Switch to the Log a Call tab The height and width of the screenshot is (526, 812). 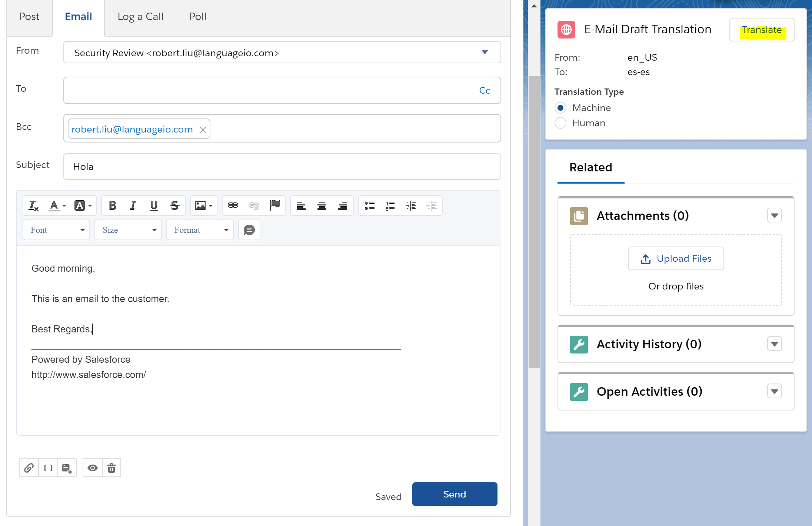click(x=140, y=17)
